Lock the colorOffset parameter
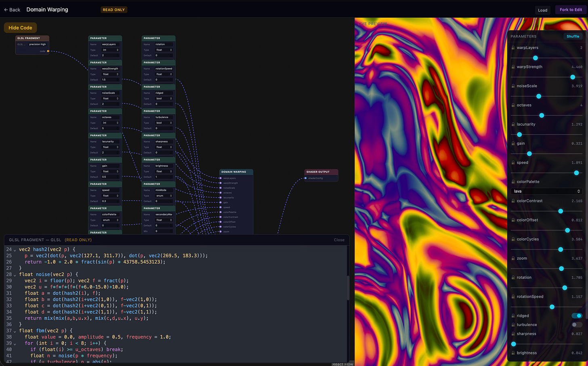588x366 pixels. click(x=513, y=220)
